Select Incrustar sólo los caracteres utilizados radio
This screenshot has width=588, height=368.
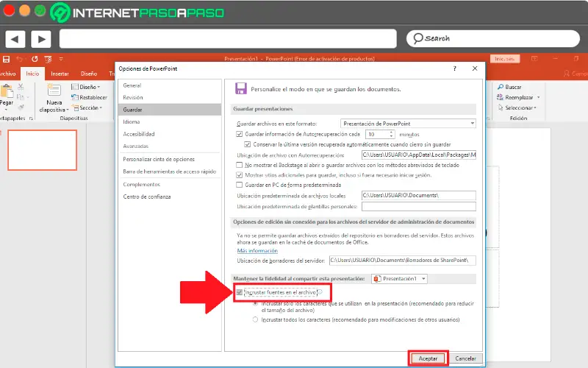[x=255, y=303]
